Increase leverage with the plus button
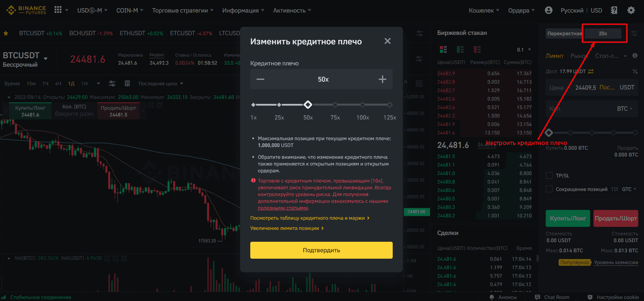 coord(383,79)
